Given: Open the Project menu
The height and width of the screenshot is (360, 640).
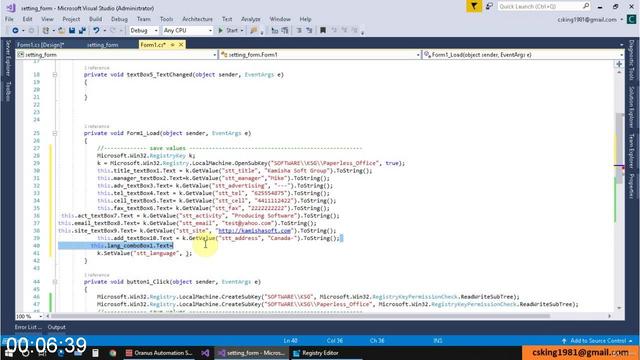Looking at the screenshot, I should [x=71, y=19].
